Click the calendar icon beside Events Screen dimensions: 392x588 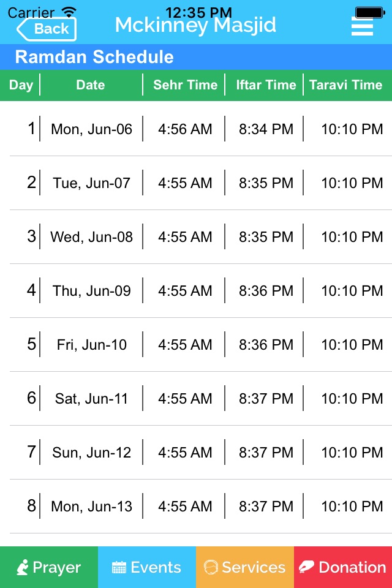pos(119,568)
